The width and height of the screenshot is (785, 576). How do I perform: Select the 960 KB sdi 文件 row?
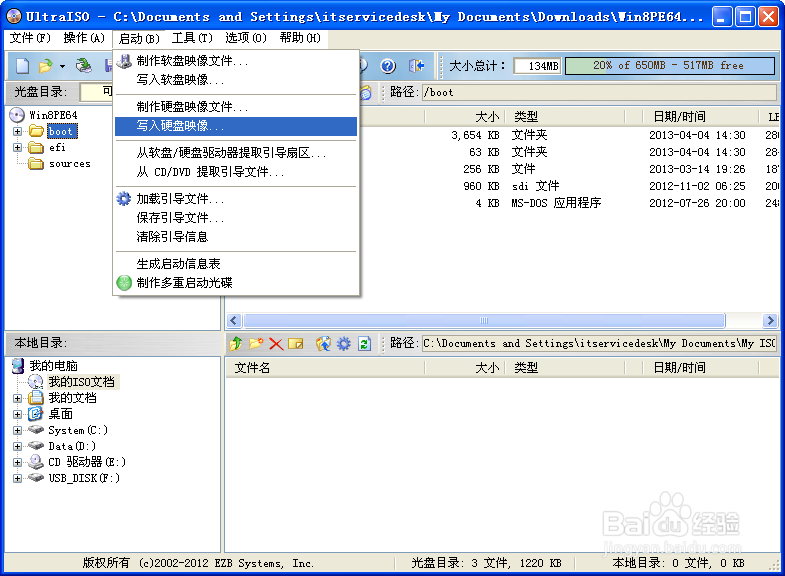pyautogui.click(x=502, y=186)
